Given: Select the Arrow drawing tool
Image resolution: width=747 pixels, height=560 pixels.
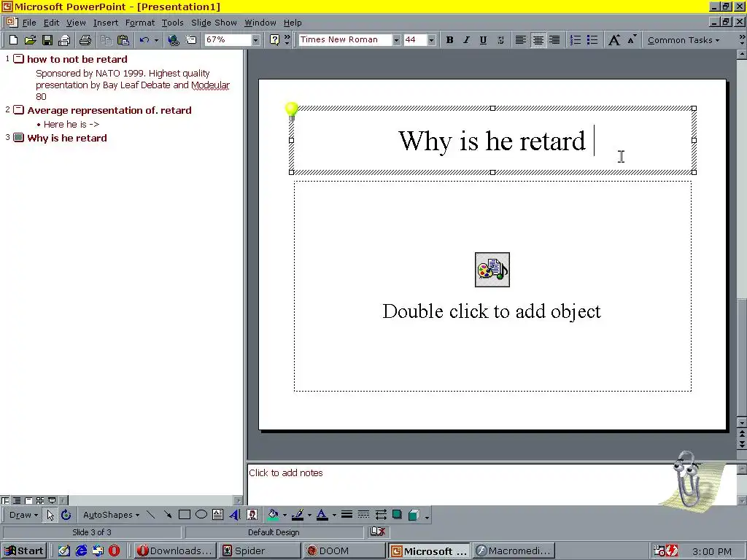Looking at the screenshot, I should click(167, 515).
